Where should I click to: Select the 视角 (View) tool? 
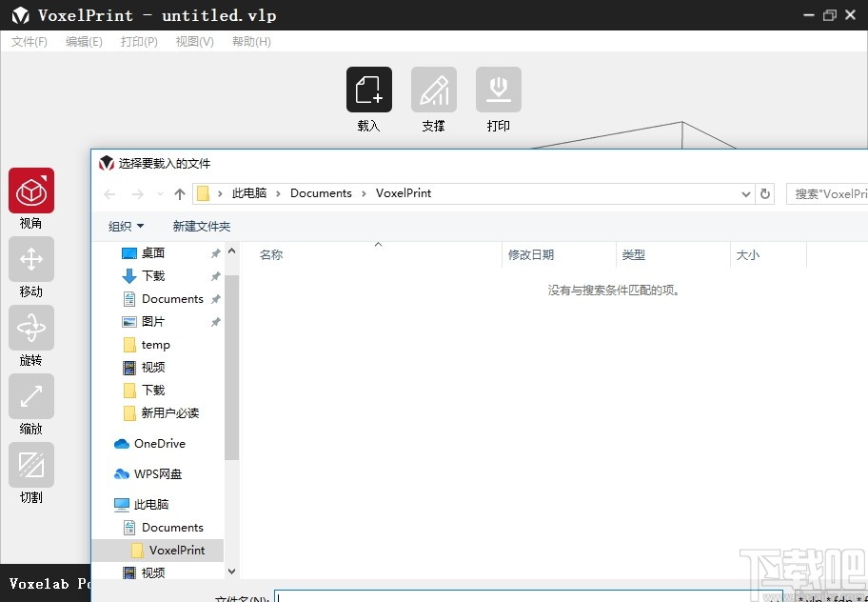[31, 191]
